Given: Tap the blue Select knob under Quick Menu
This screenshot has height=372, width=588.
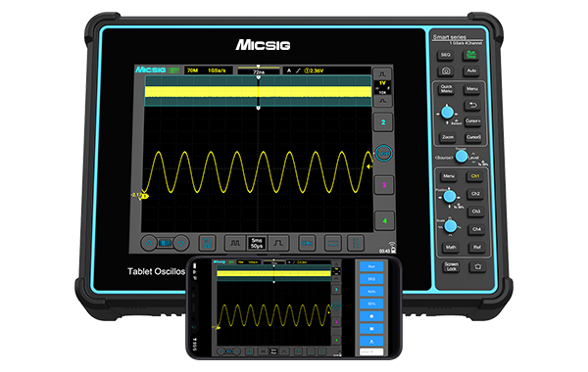Looking at the screenshot, I should pyautogui.click(x=447, y=112).
